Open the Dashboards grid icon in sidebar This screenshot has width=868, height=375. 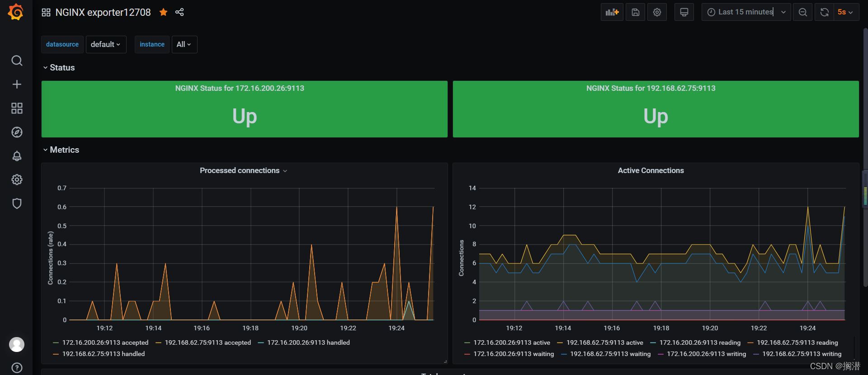tap(17, 108)
